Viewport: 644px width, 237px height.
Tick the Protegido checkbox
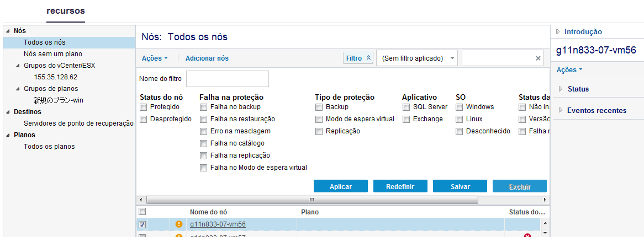tap(143, 107)
